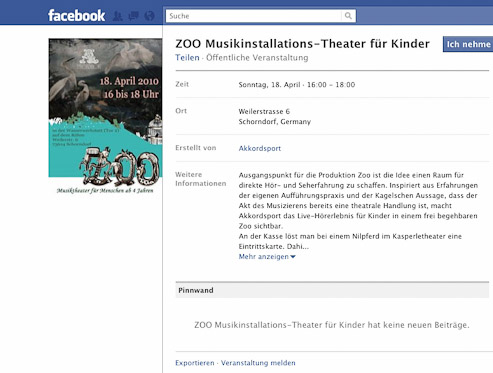Click the Teilen link
The width and height of the screenshot is (493, 373).
tap(187, 58)
